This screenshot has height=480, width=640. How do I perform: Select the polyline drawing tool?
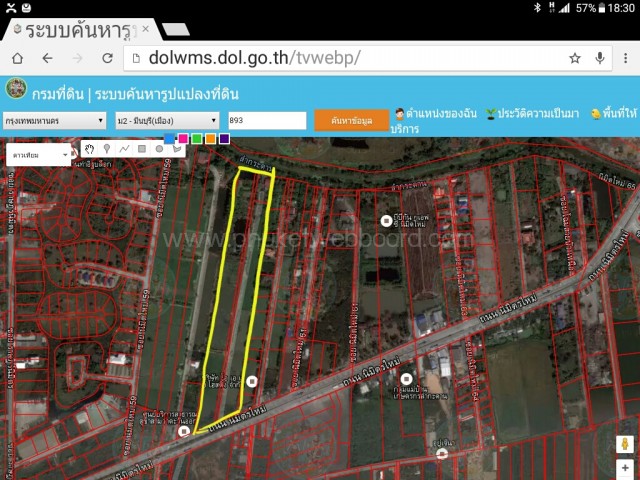pyautogui.click(x=124, y=149)
